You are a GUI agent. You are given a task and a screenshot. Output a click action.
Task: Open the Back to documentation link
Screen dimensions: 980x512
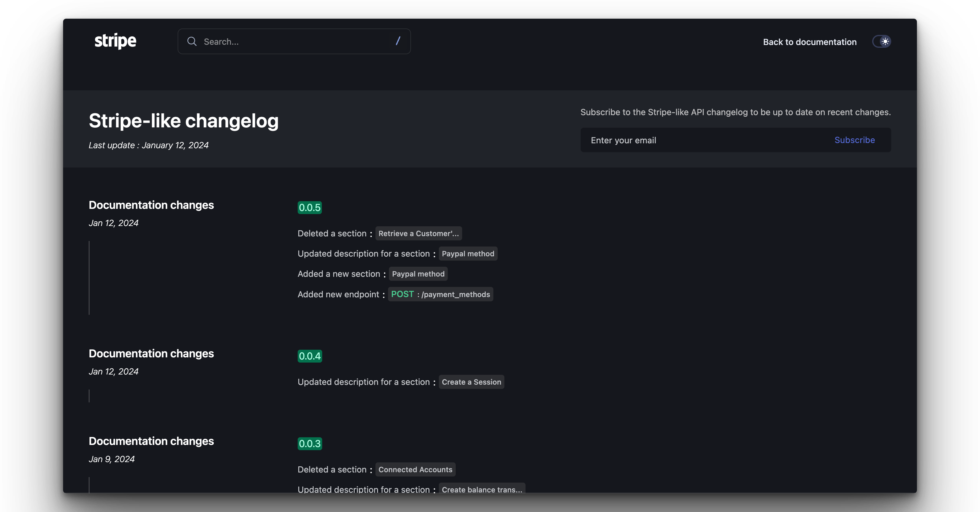tap(809, 42)
